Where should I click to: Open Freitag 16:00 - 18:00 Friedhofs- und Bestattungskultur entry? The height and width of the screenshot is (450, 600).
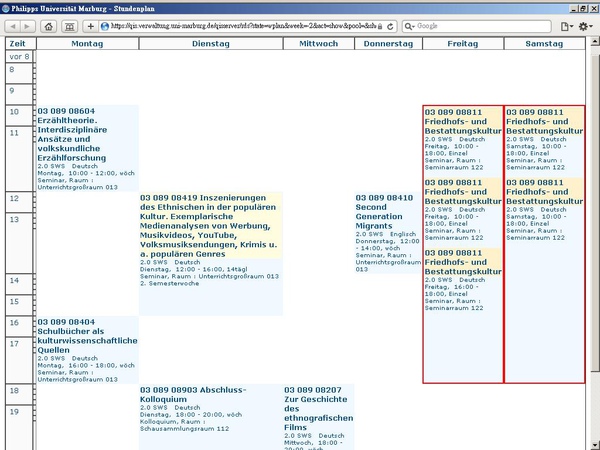463,262
